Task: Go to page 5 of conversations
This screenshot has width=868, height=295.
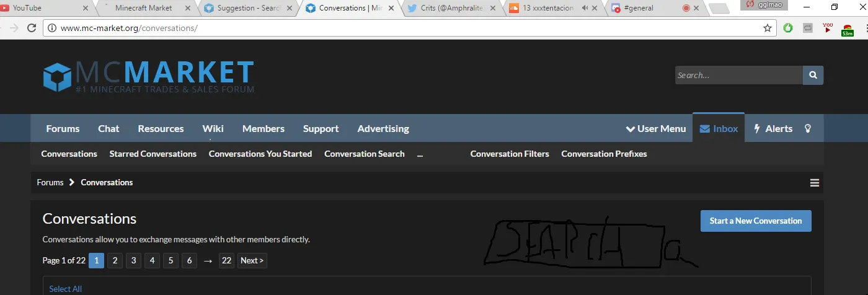Action: [x=170, y=260]
